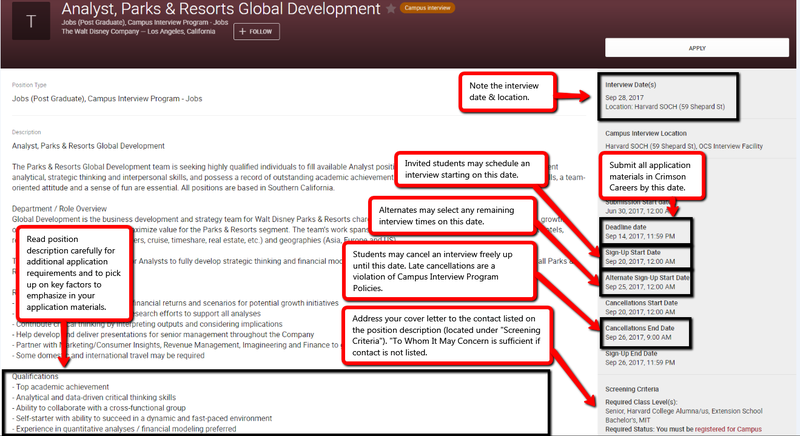Select the 'Top academic achievement' qualification line
This screenshot has width=800, height=436.
coord(60,387)
